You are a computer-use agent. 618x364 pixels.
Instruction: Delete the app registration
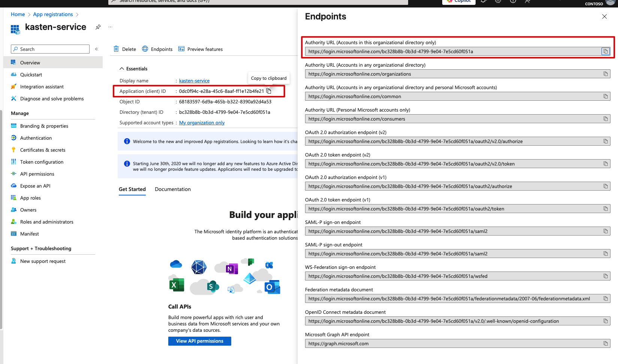click(x=125, y=49)
